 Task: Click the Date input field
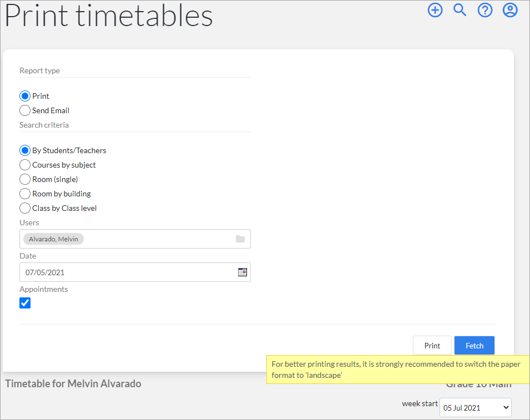point(135,272)
